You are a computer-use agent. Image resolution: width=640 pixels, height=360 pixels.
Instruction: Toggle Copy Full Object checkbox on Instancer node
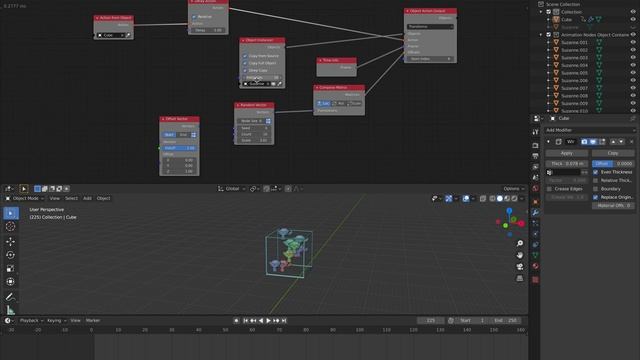tap(245, 63)
